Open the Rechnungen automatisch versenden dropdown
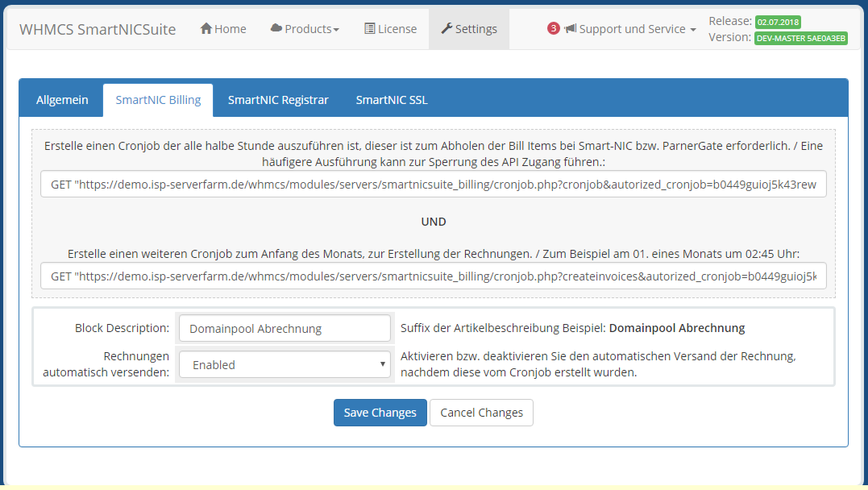868x490 pixels. coord(284,364)
